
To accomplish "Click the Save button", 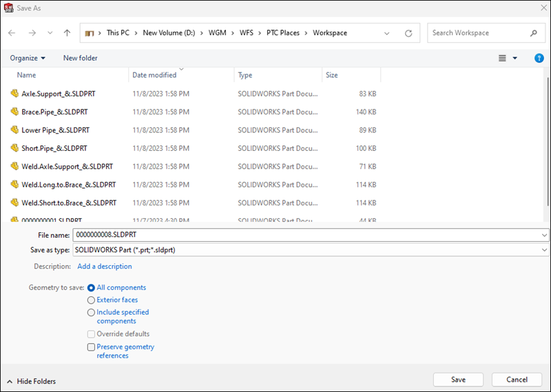I will click(458, 380).
